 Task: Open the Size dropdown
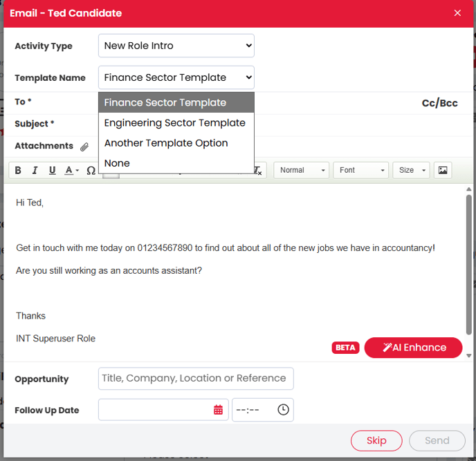pyautogui.click(x=411, y=170)
